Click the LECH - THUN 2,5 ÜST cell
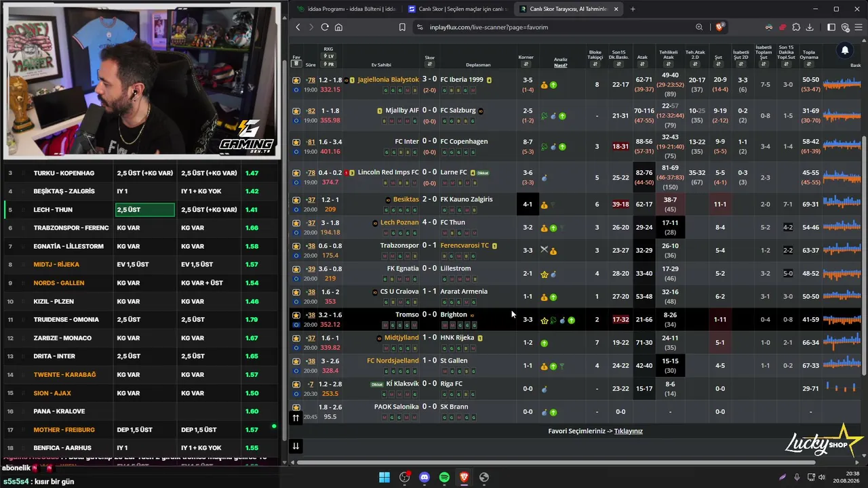 pyautogui.click(x=144, y=209)
